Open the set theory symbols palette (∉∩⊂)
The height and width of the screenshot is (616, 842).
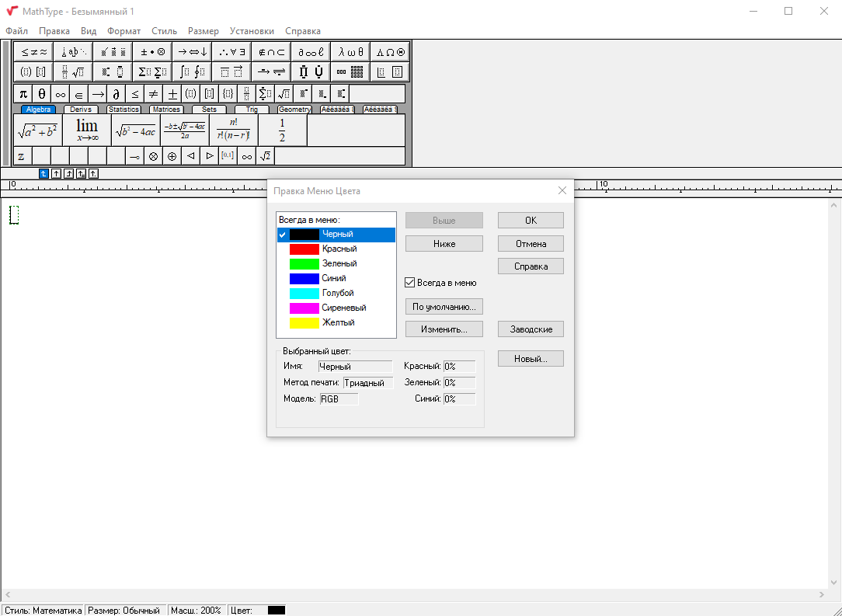(271, 52)
